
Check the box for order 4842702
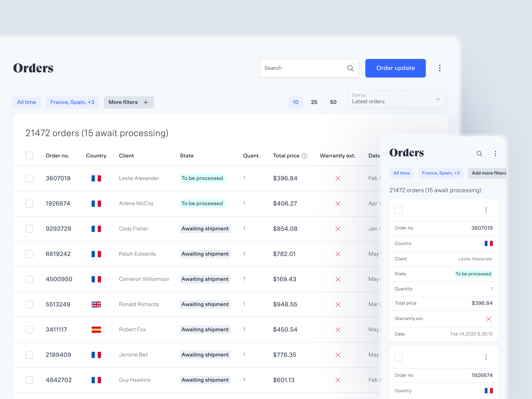pyautogui.click(x=29, y=380)
